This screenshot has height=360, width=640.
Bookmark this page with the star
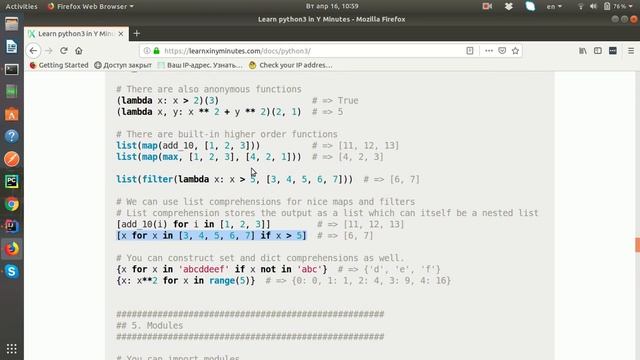(516, 51)
